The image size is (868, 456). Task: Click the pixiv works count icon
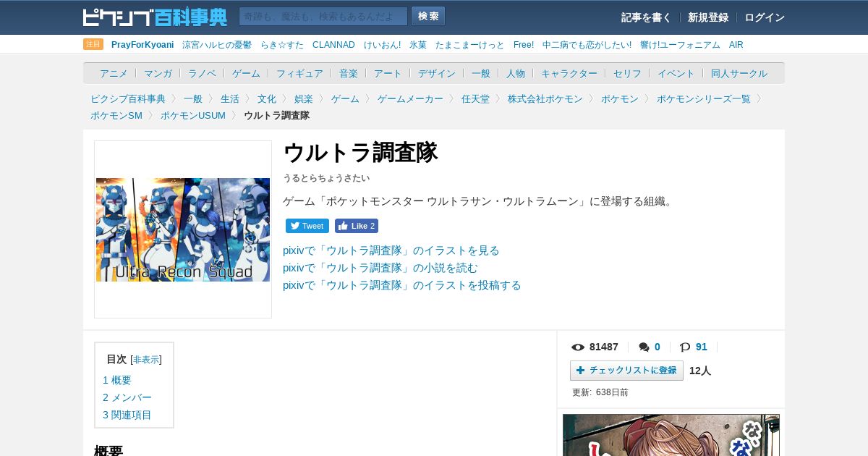(x=685, y=347)
